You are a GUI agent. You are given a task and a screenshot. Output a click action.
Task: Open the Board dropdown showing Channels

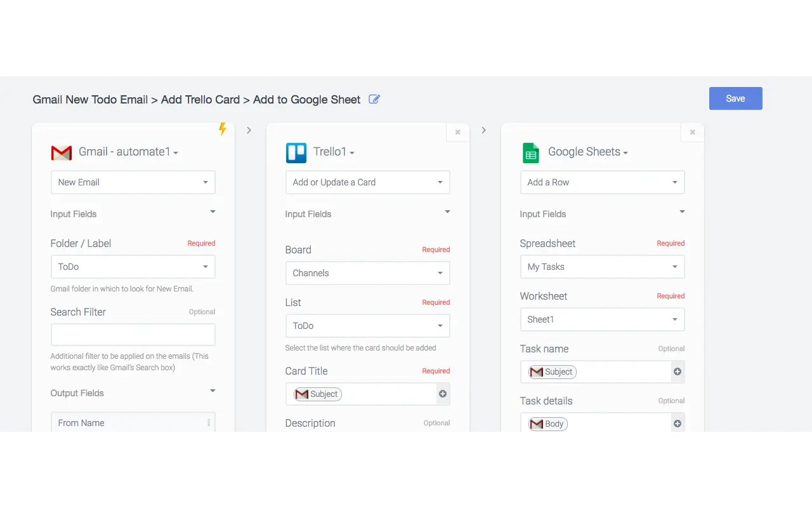point(367,273)
